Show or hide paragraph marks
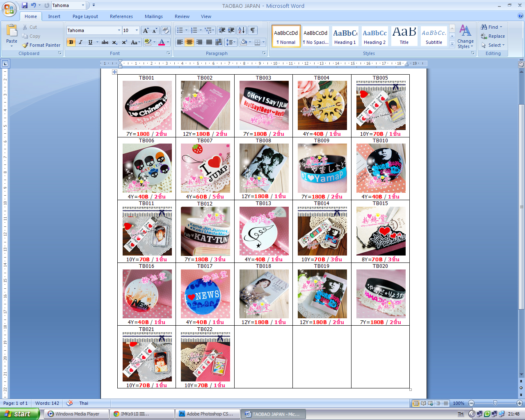The height and width of the screenshot is (420, 525). [x=253, y=30]
